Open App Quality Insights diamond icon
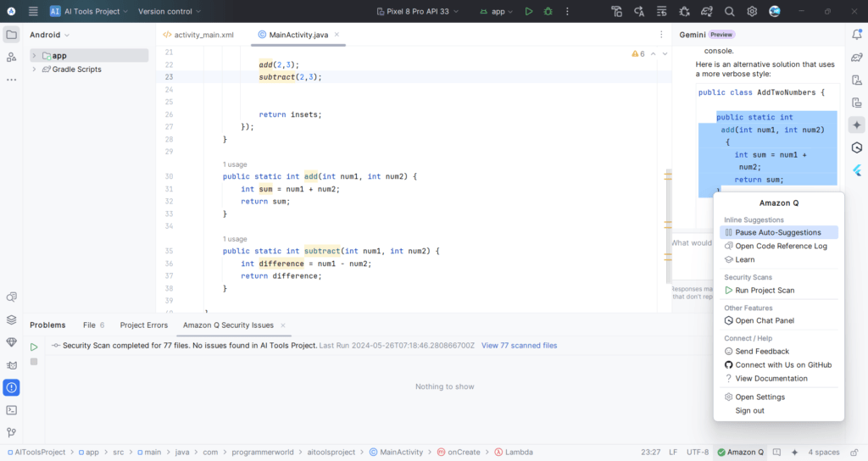 [x=11, y=342]
